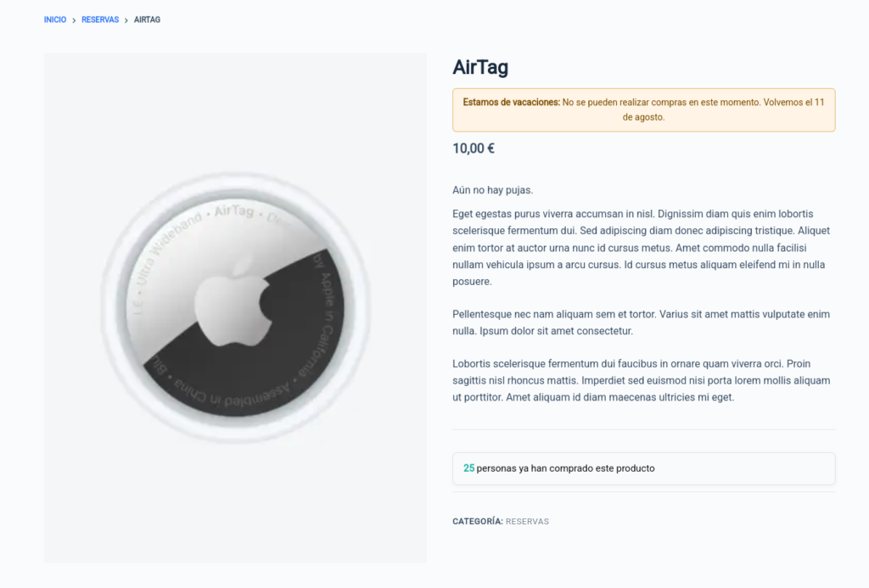The image size is (869, 588).
Task: Open the AirTag product image
Action: click(x=235, y=308)
